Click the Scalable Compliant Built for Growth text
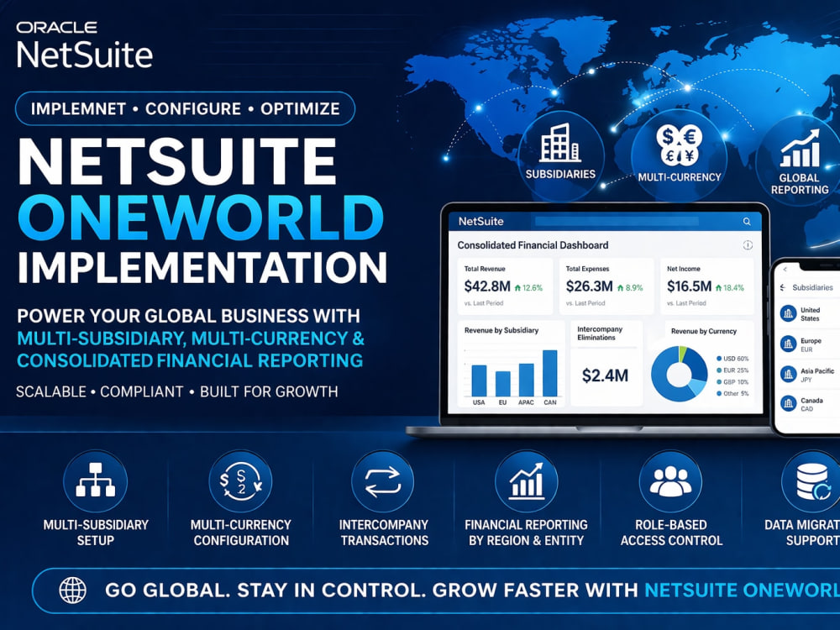The width and height of the screenshot is (840, 630). (176, 391)
